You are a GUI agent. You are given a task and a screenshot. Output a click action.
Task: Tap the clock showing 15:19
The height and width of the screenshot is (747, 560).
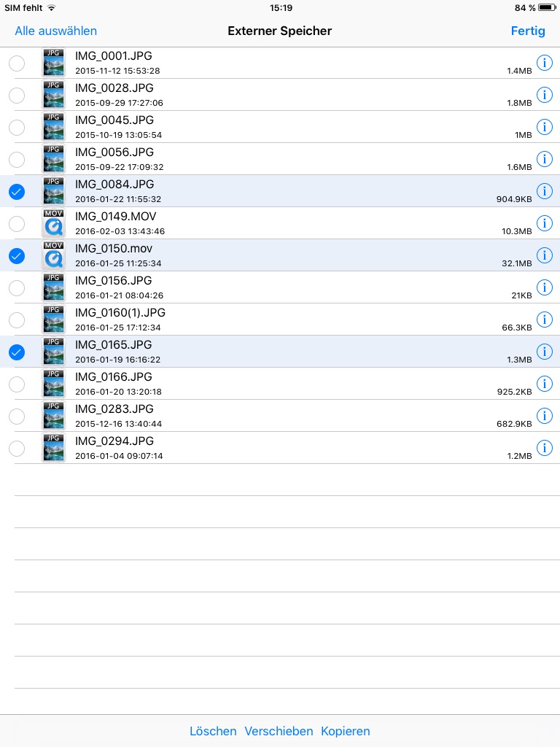[281, 7]
